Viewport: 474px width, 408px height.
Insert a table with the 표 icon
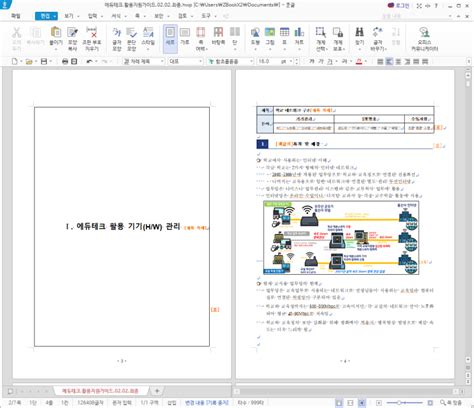[284, 36]
